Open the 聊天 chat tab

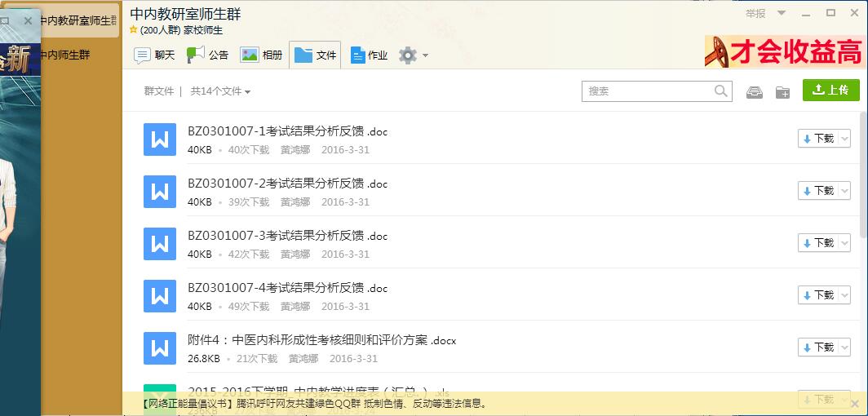(154, 55)
